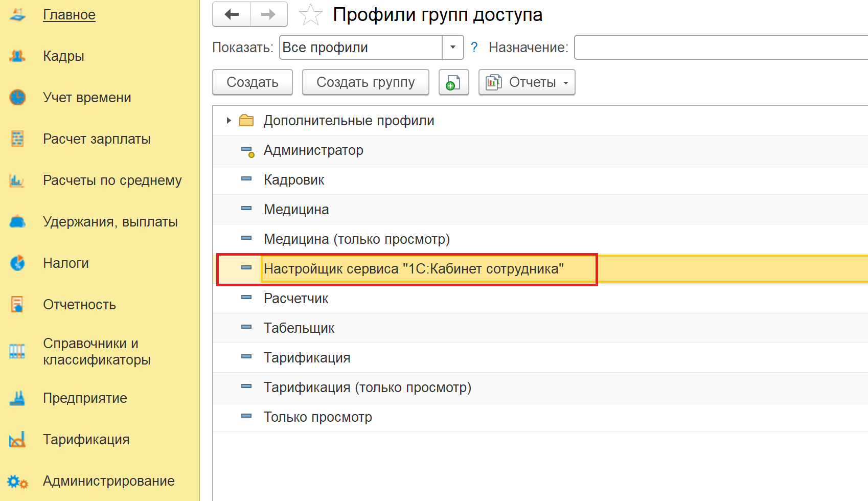
Task: Open the Расчет зарплаты section
Action: click(97, 139)
